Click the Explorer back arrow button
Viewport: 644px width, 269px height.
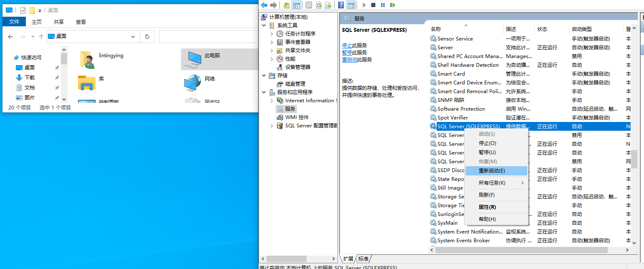11,37
